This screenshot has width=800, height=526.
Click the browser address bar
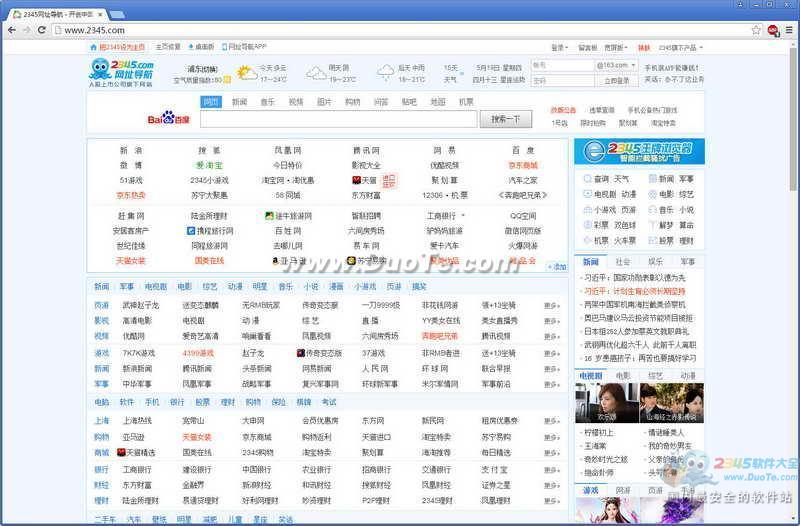tap(400, 30)
